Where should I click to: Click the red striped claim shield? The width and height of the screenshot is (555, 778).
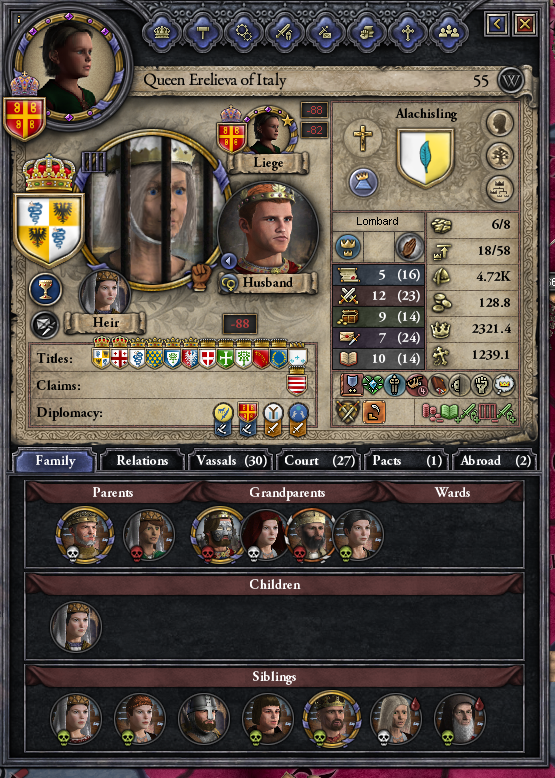[297, 384]
